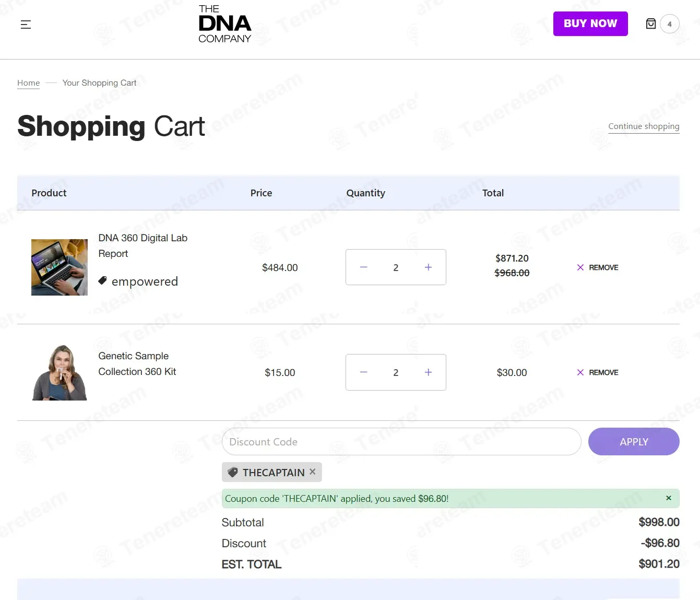Select Your Shopping Cart breadcrumb text
Screen dimensions: 700x600
click(99, 83)
